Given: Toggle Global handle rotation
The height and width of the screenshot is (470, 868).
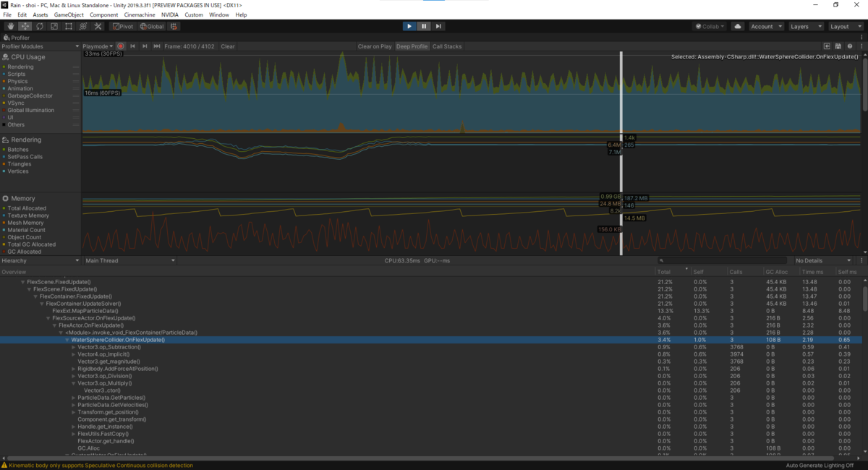Looking at the screenshot, I should click(x=152, y=26).
